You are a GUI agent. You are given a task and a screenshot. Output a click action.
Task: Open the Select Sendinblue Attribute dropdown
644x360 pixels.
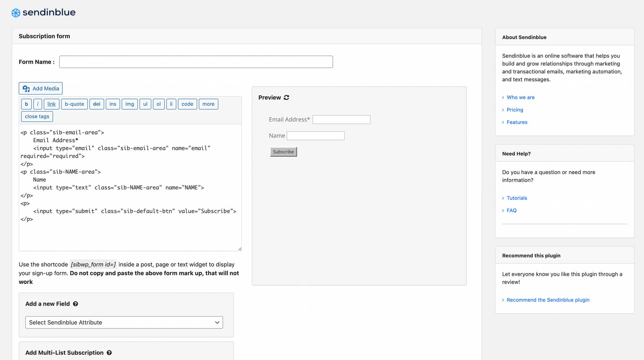pyautogui.click(x=124, y=322)
